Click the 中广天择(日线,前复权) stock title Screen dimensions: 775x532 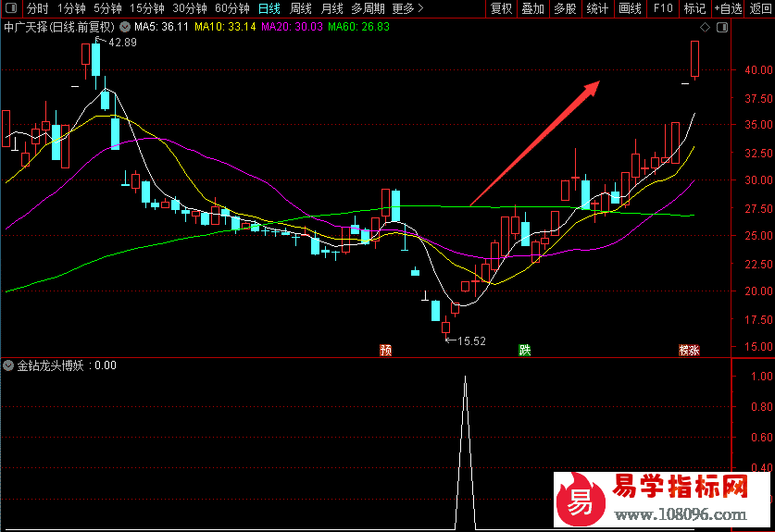(x=59, y=27)
